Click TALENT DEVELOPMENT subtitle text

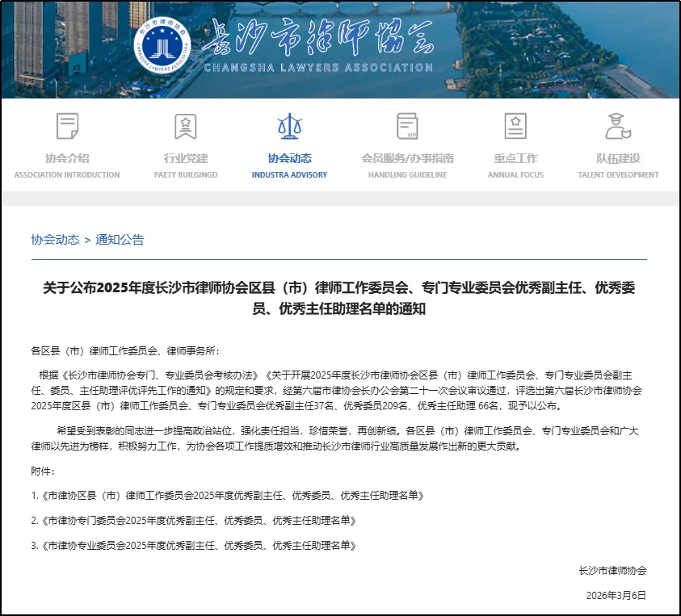coord(619,175)
